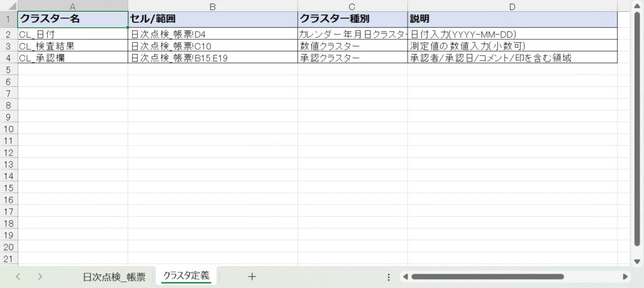Select column B header
The height and width of the screenshot is (288, 644).
click(213, 6)
